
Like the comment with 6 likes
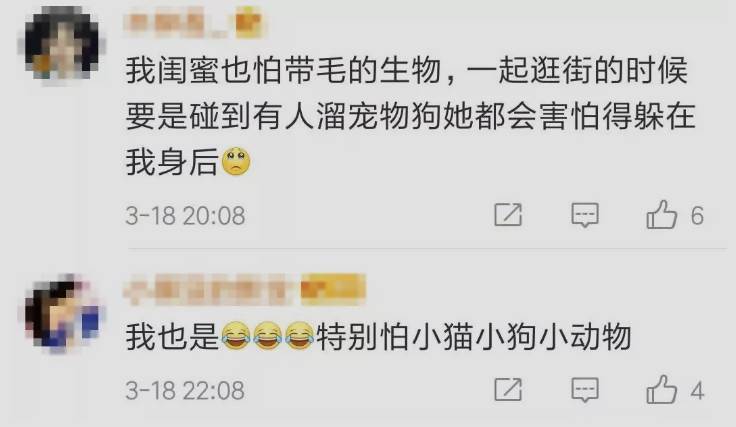click(x=662, y=215)
